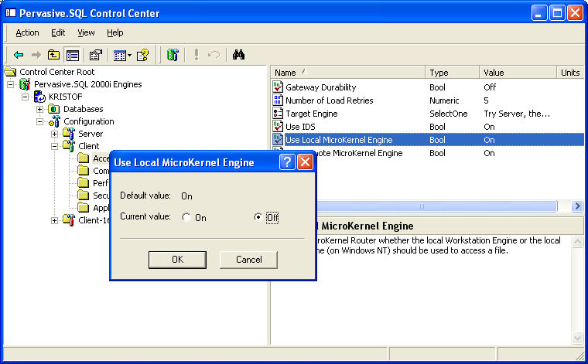The height and width of the screenshot is (364, 588).
Task: Expand the Client-16 tree node
Action: (x=54, y=220)
